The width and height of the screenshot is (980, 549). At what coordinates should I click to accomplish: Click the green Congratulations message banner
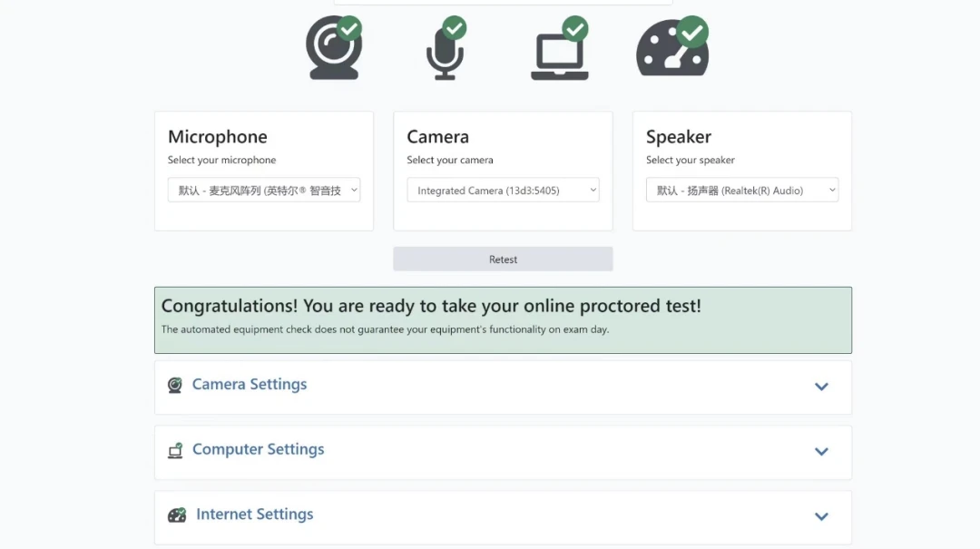pos(503,319)
